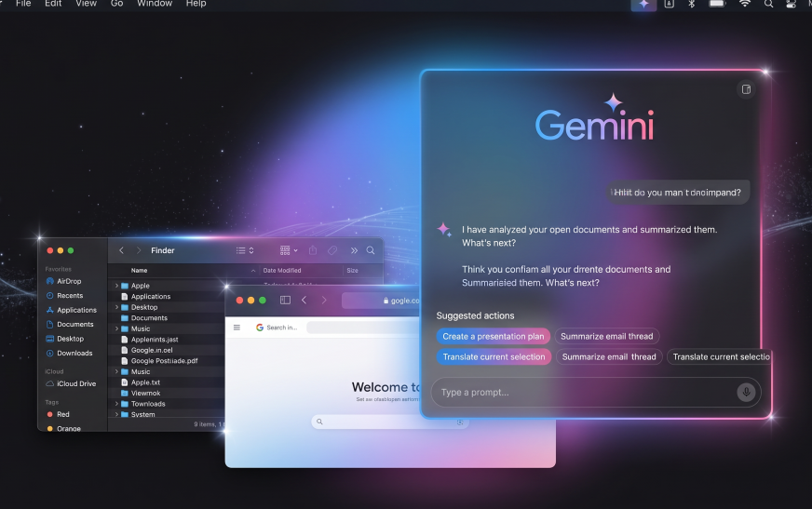Screen dimensions: 812x509
Task: Select Desktop in the Finder sidebar
Action: pos(70,339)
